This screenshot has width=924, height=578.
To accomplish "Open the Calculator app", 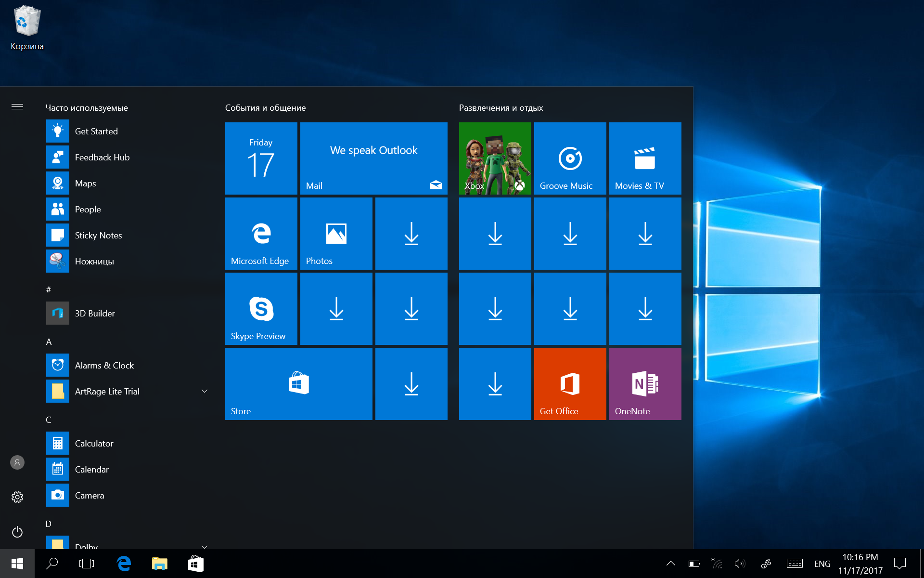I will tap(128, 443).
